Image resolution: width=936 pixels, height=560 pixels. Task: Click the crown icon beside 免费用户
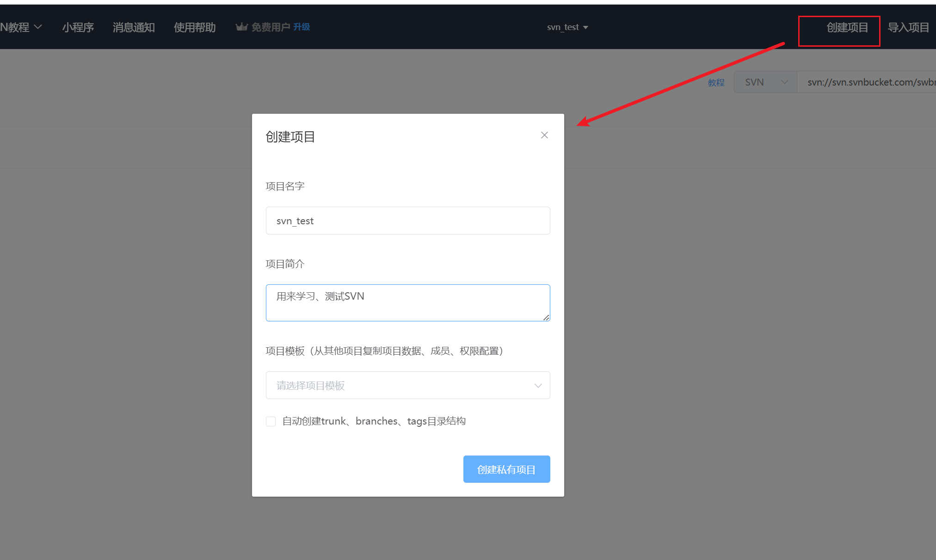click(x=241, y=27)
